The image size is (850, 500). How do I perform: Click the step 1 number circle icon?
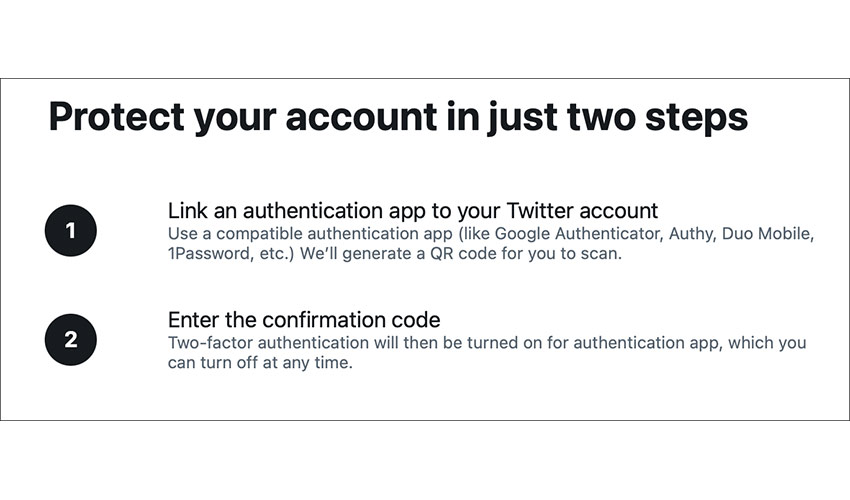70,230
